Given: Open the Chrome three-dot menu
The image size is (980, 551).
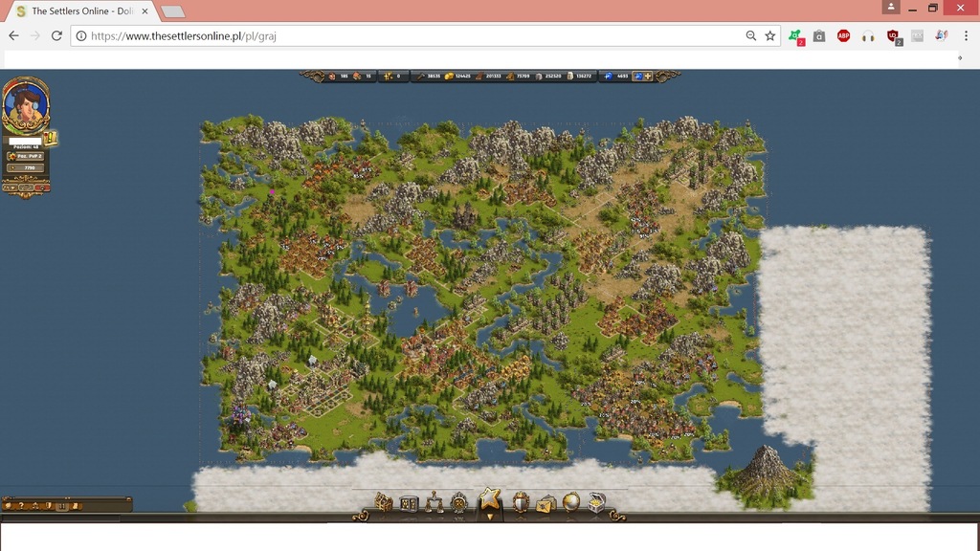Looking at the screenshot, I should coord(966,36).
